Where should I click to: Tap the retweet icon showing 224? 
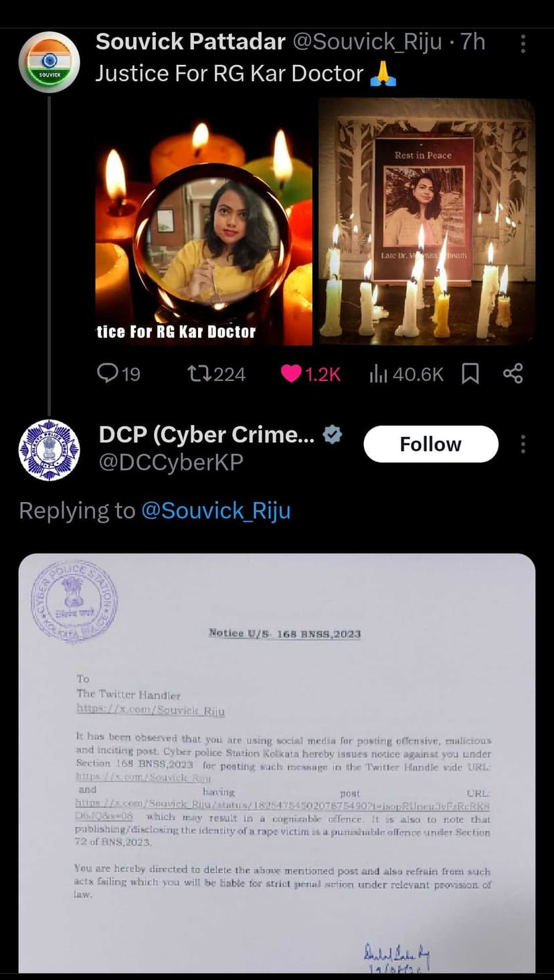(216, 374)
